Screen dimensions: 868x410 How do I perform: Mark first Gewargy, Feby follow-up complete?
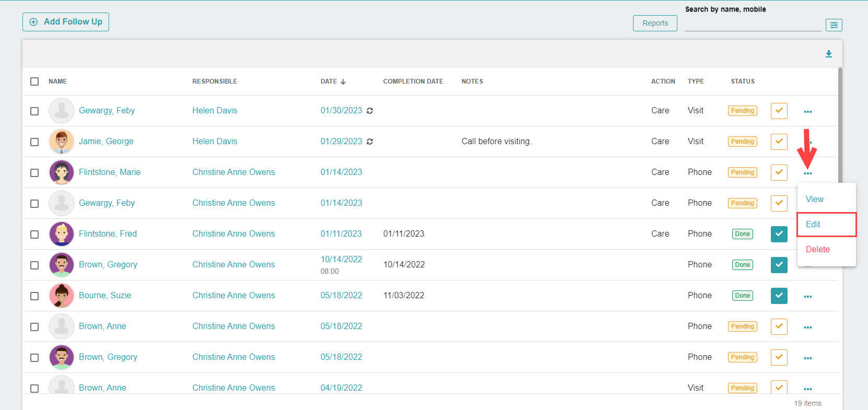click(x=779, y=111)
